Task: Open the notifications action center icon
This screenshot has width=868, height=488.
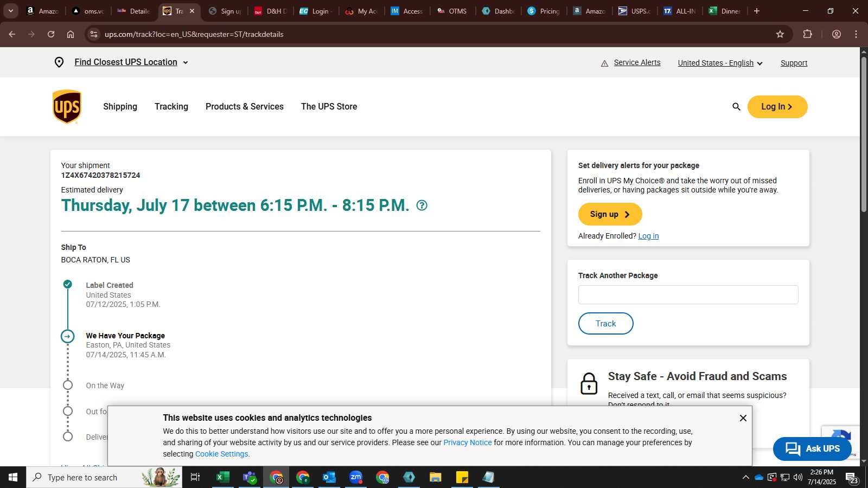Action: [851, 478]
